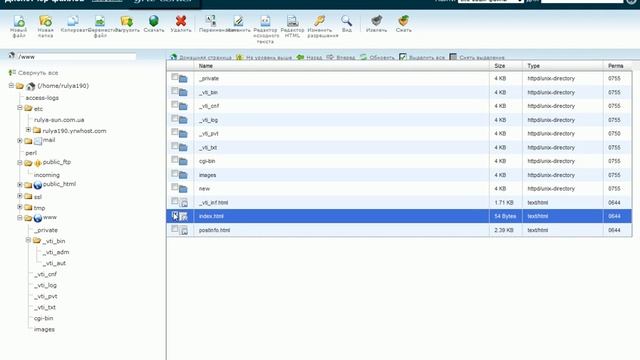
Task: Tick the checkbox for _private folder row
Action: tap(174, 77)
